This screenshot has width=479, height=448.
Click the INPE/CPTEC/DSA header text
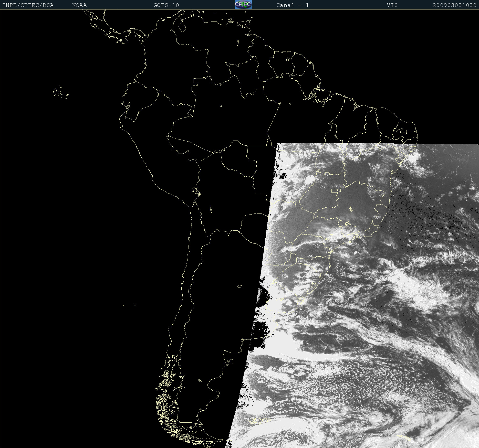(x=28, y=5)
